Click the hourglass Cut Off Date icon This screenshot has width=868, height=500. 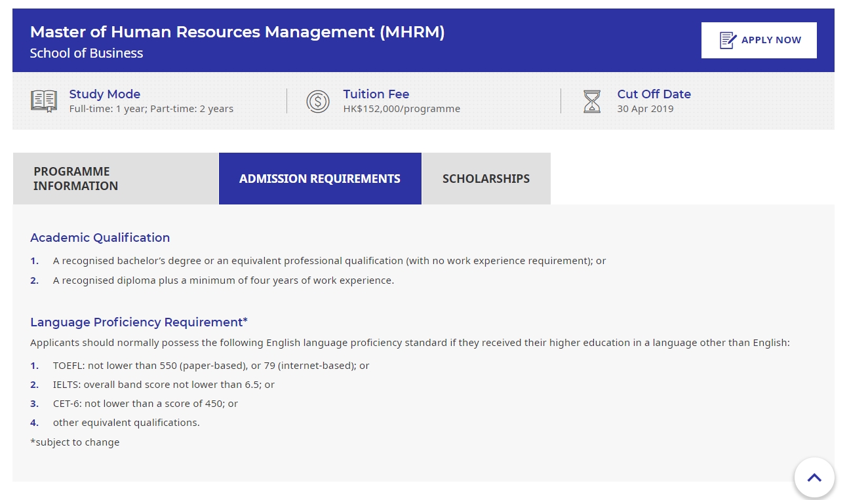(x=592, y=101)
